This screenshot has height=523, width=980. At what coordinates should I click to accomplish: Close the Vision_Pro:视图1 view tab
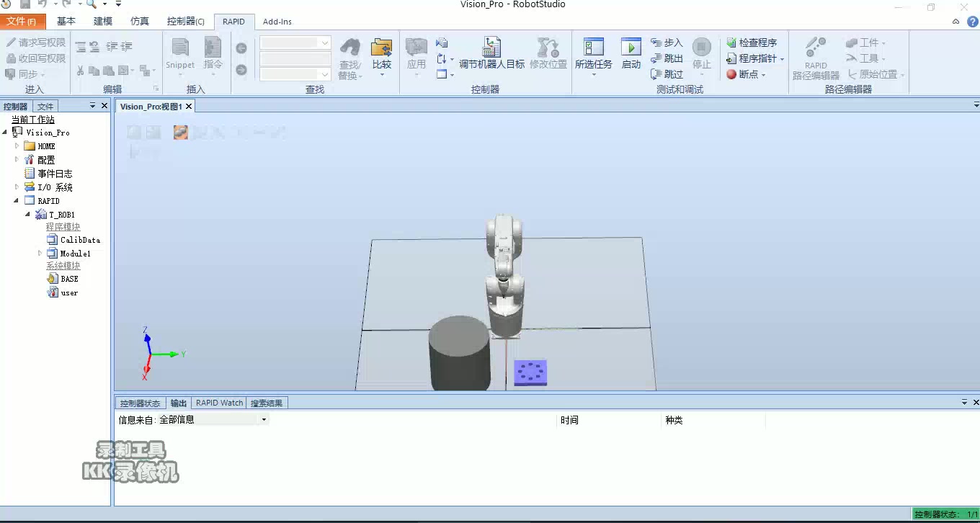click(189, 107)
